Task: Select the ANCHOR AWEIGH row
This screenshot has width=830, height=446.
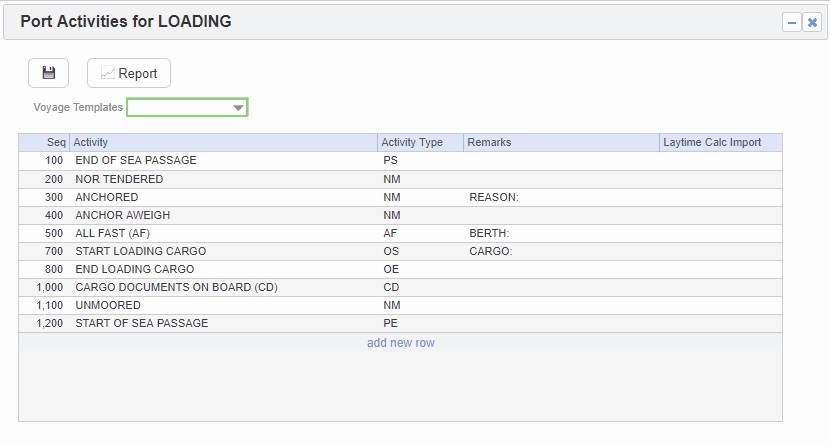Action: 123,215
